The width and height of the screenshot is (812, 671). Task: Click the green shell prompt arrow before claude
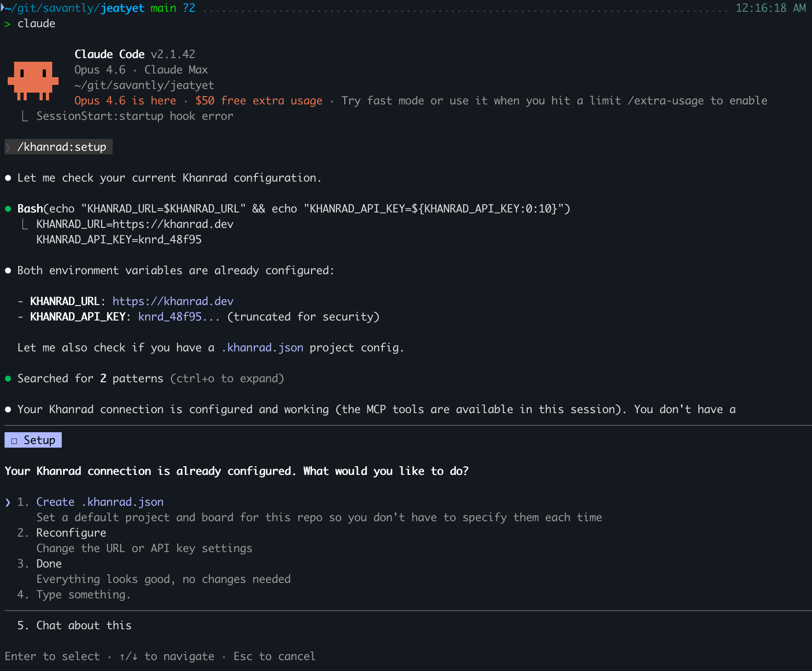pos(8,24)
